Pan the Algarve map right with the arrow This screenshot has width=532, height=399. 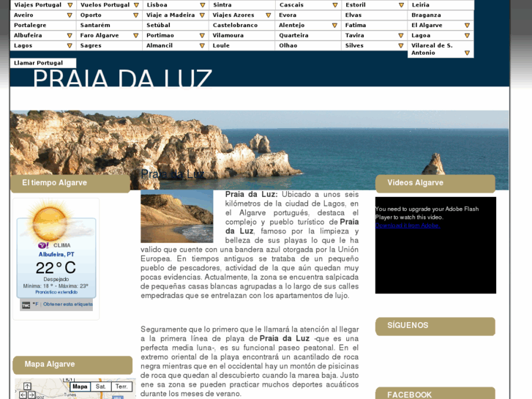click(31, 395)
